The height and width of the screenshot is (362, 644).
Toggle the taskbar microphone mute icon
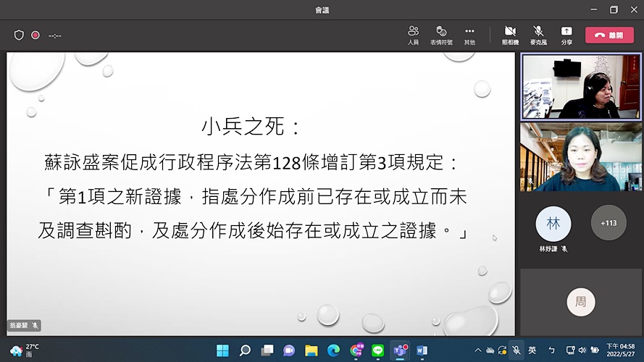click(516, 350)
